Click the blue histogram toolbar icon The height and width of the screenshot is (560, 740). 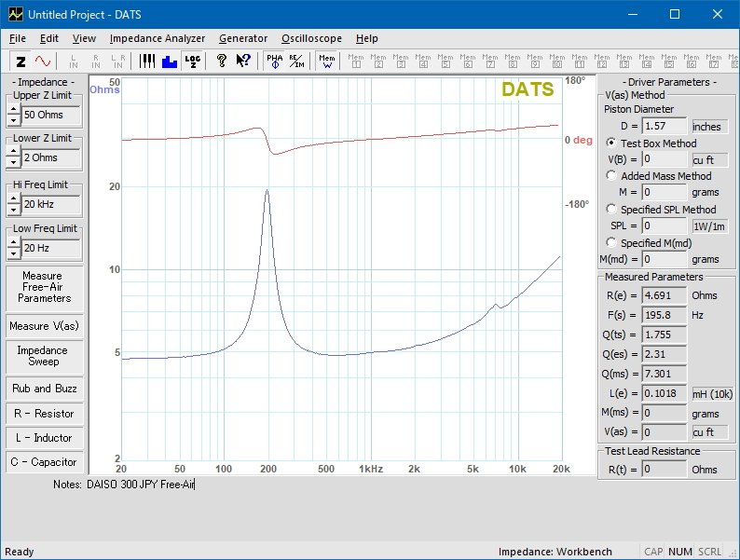(x=170, y=61)
